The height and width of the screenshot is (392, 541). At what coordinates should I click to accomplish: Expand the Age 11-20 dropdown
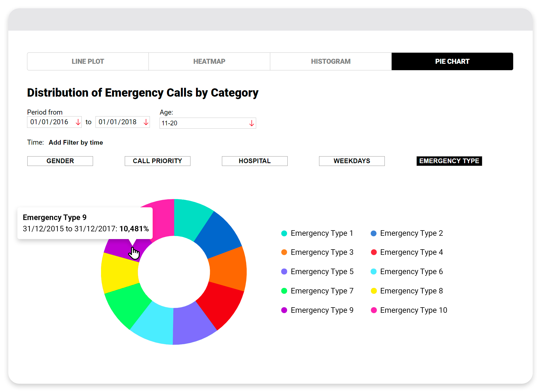204,123
